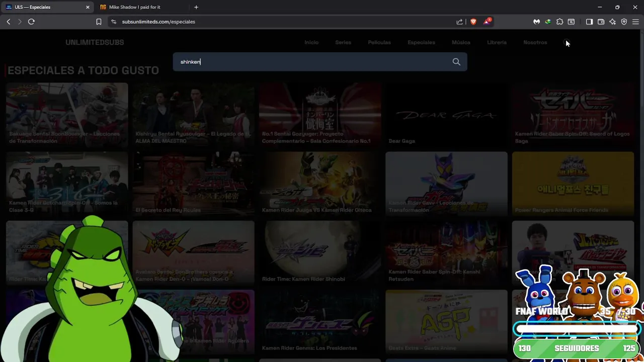Switch to the ULS — Especiales tab
Viewport: 644px width, 362px height.
47,7
